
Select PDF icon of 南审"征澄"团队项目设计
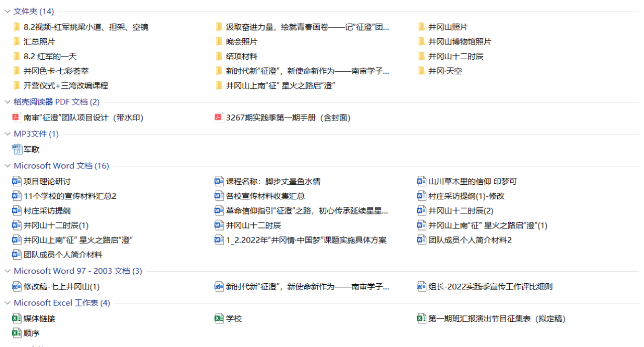(x=17, y=118)
